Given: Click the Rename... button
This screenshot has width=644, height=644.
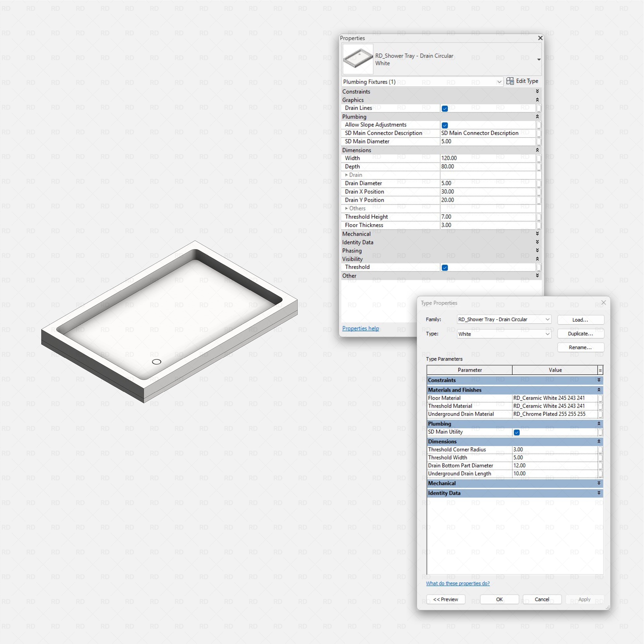Looking at the screenshot, I should [581, 347].
